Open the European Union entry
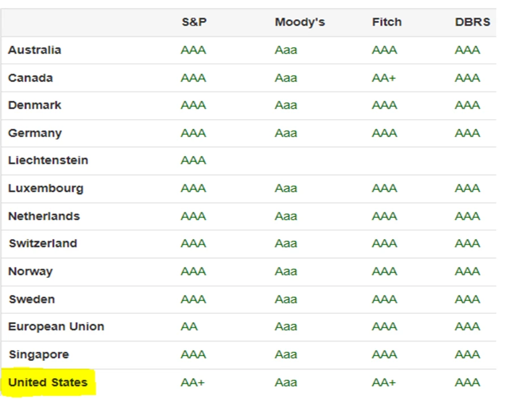The image size is (532, 402). click(x=56, y=327)
